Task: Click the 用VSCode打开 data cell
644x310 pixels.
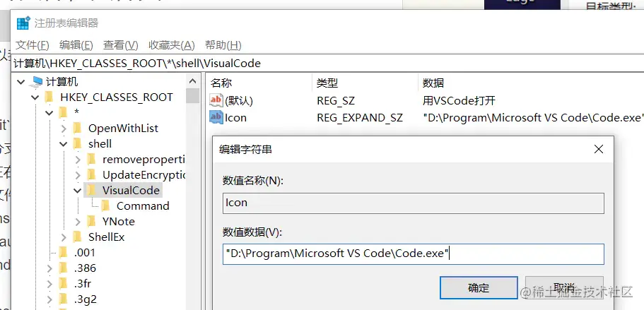Action: [x=459, y=100]
